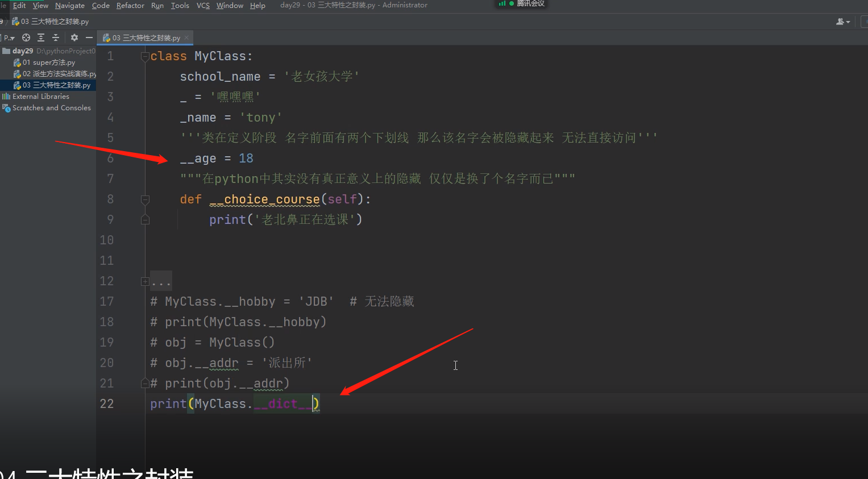This screenshot has width=868, height=479.
Task: Expand all nodes in the Project panel
Action: tap(41, 38)
